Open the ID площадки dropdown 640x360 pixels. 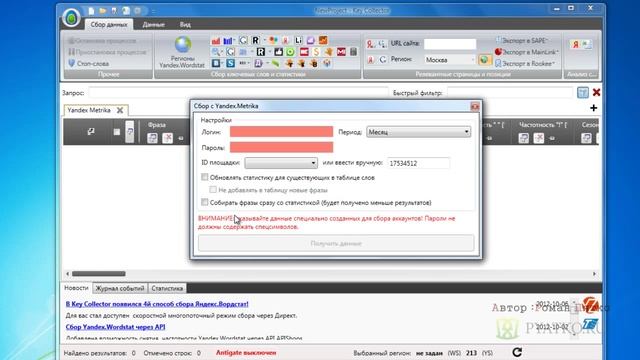click(281, 163)
